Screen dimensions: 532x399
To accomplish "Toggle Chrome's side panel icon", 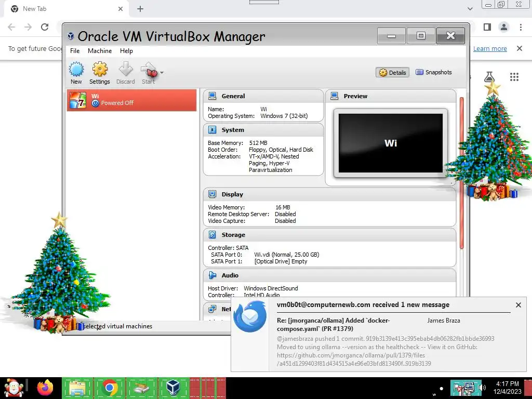I will [487, 27].
